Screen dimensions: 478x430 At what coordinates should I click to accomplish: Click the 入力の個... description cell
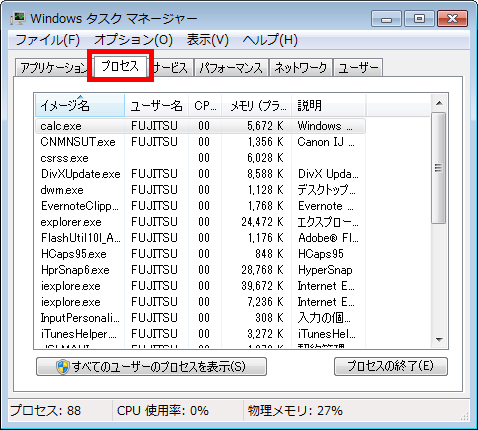(x=324, y=318)
